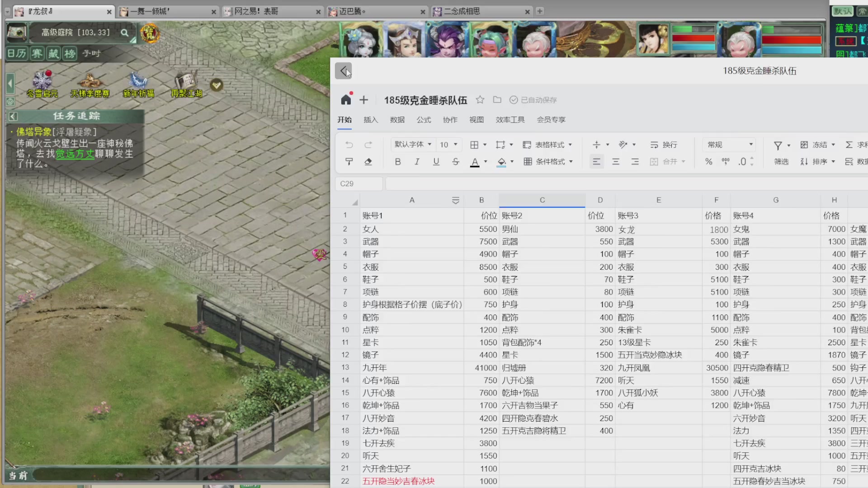
Task: Select the format painter tool
Action: pos(349,162)
